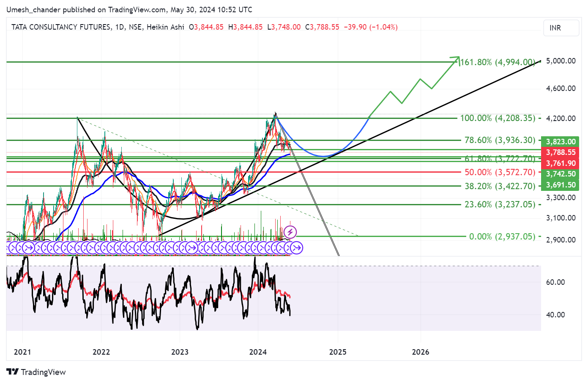Image resolution: width=588 pixels, height=383 pixels.
Task: Click the 4,200.00 price axis label
Action: pos(561,118)
